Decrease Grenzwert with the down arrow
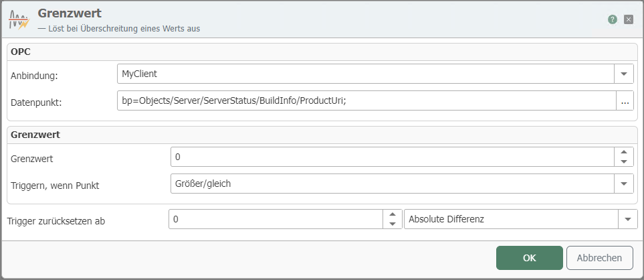 click(624, 162)
